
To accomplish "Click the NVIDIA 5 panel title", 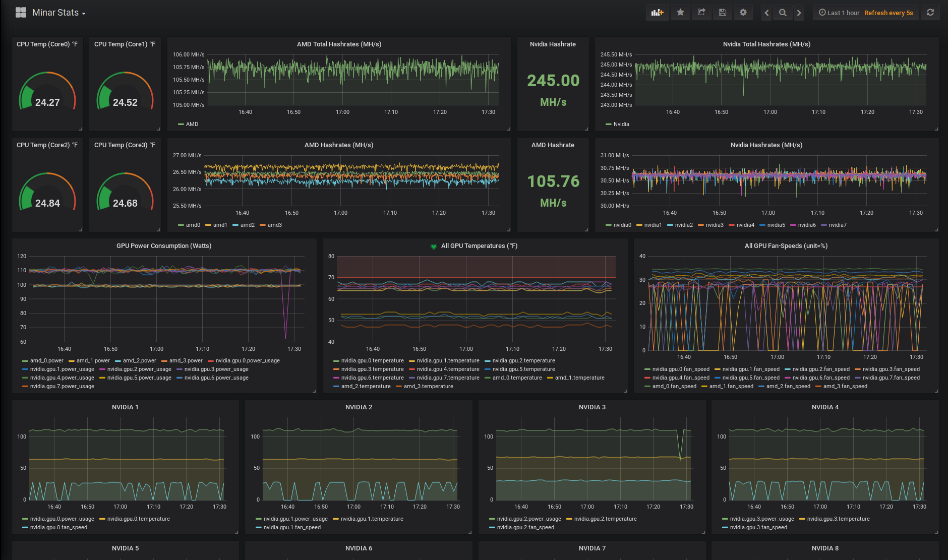I will coord(125,548).
